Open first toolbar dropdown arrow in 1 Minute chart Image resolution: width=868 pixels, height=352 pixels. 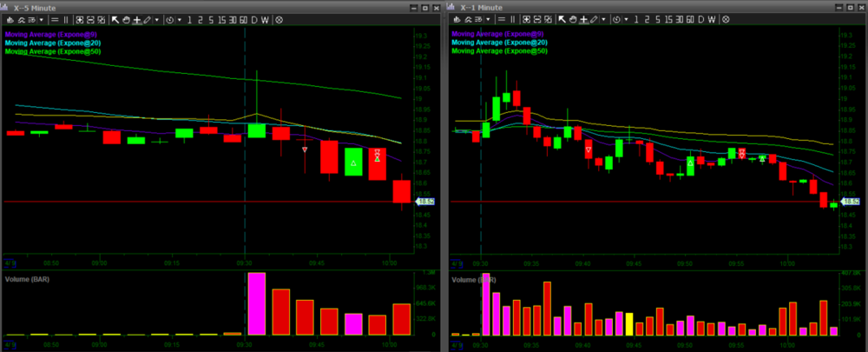(x=487, y=19)
